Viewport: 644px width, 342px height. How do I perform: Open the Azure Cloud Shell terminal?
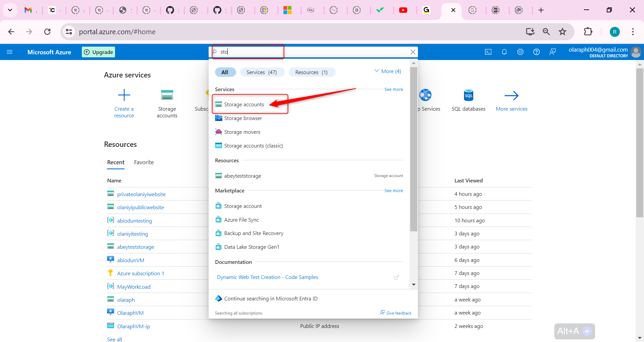point(488,52)
